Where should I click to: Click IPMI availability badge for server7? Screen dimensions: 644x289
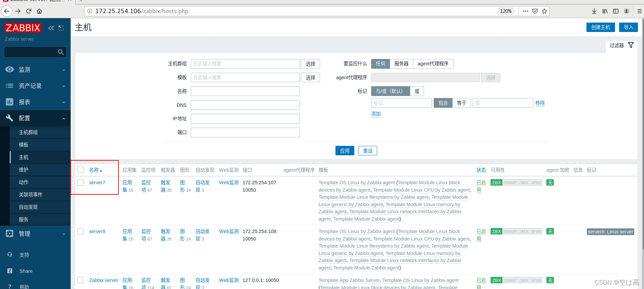click(x=536, y=183)
